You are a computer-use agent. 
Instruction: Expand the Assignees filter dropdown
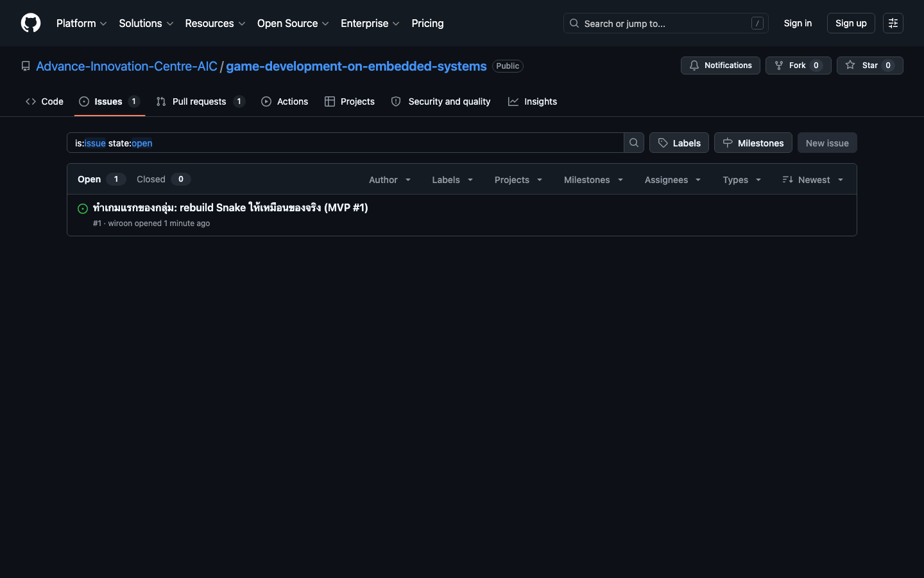[672, 180]
